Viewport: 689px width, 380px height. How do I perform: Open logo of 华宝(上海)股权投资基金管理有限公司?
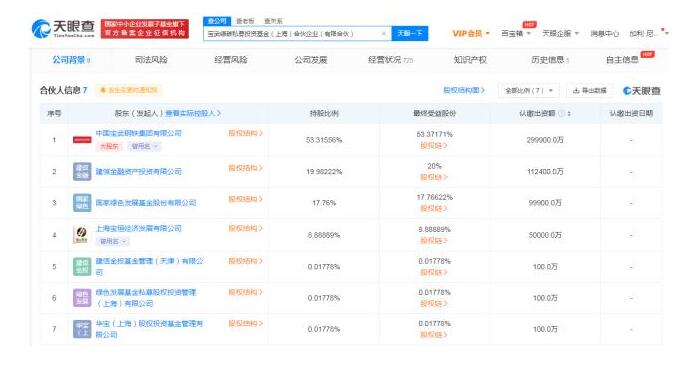(82, 329)
